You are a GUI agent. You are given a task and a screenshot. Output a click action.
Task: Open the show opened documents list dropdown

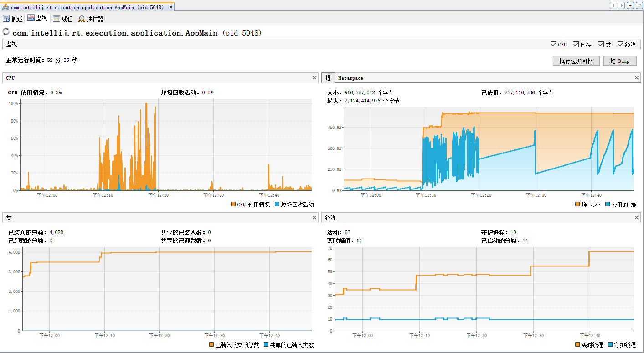[x=630, y=5]
